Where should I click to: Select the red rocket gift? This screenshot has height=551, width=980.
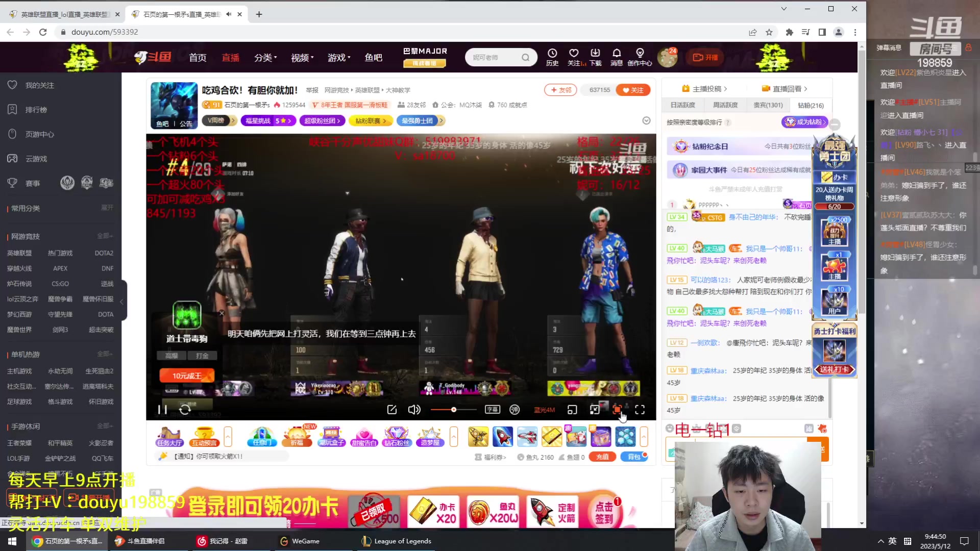(x=503, y=437)
